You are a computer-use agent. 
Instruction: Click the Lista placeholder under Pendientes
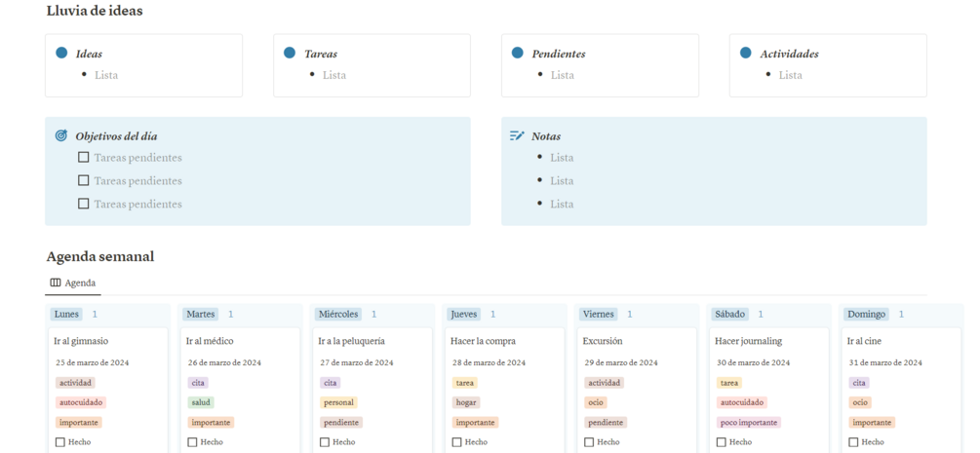563,75
